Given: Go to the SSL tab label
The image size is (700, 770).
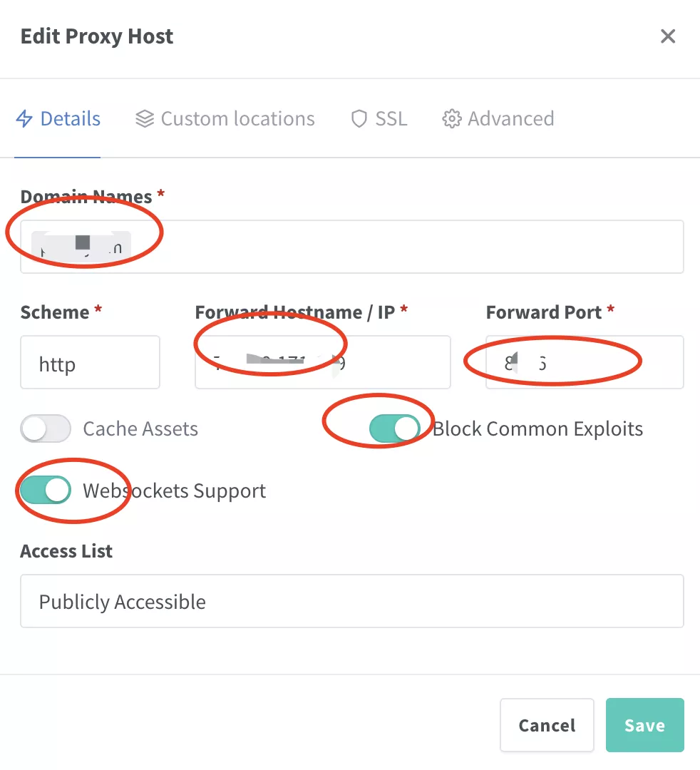Looking at the screenshot, I should point(391,119).
